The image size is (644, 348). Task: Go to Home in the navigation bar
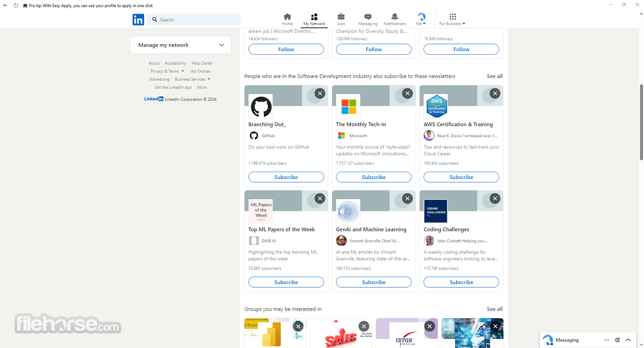click(x=287, y=20)
